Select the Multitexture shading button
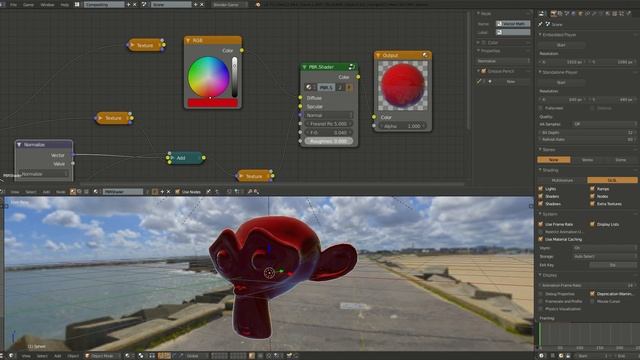Viewport: 640px width, 360px height. [562, 180]
